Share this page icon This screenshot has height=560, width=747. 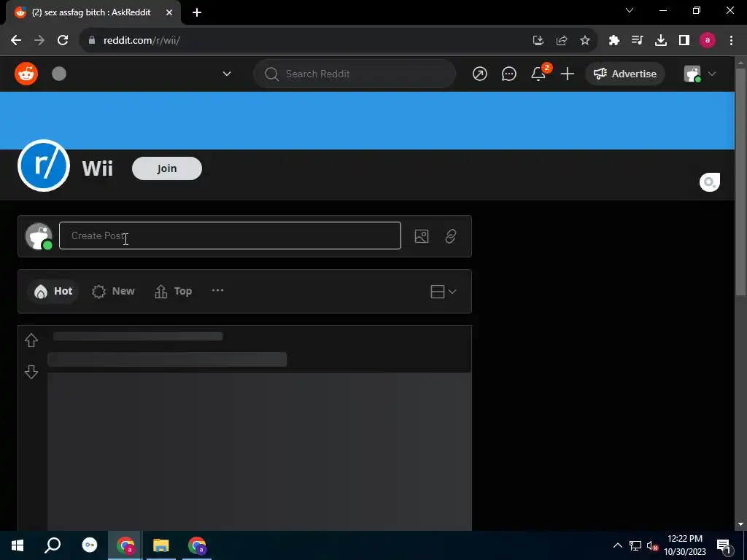point(562,41)
